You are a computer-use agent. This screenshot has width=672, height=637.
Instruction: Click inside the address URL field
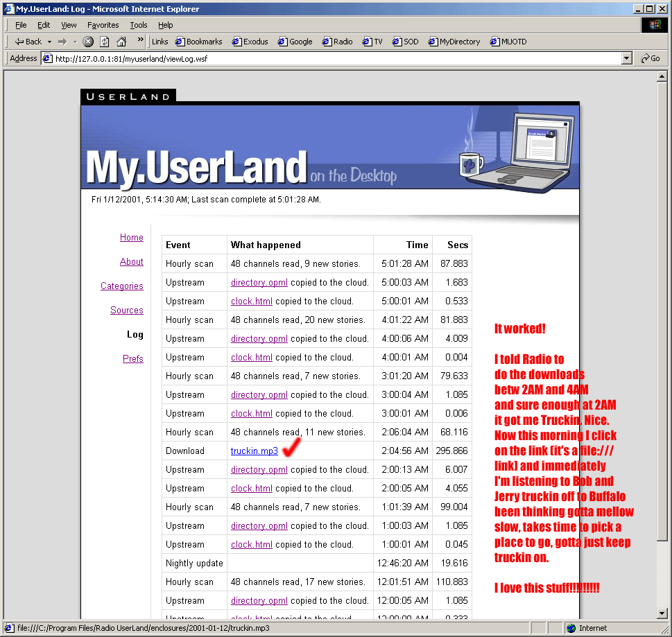click(333, 59)
